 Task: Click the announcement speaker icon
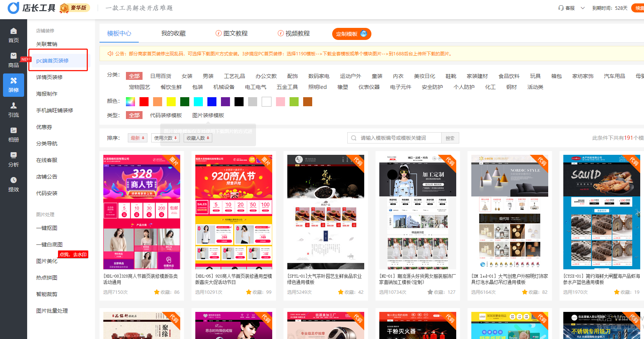(x=110, y=53)
